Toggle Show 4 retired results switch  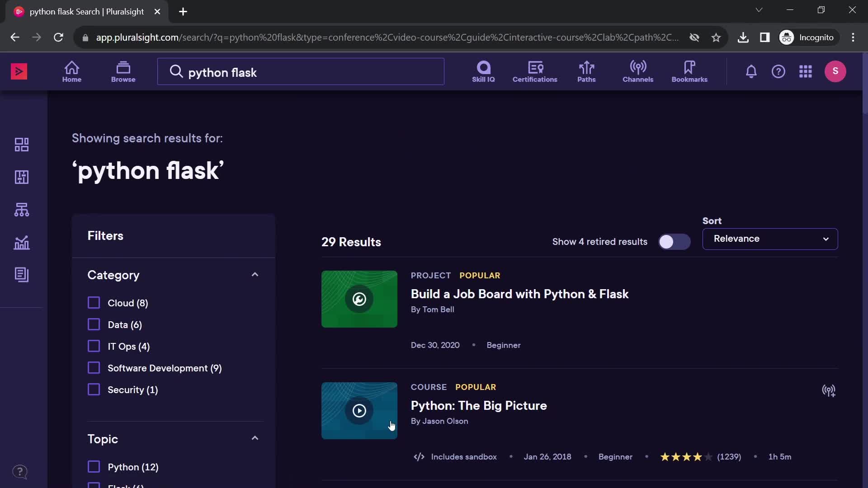[674, 241]
